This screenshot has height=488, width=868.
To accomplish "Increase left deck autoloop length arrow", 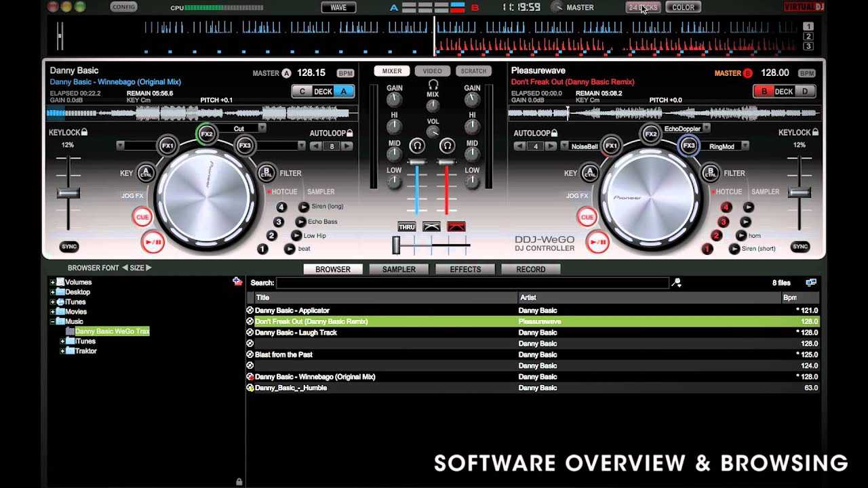I will pos(347,146).
